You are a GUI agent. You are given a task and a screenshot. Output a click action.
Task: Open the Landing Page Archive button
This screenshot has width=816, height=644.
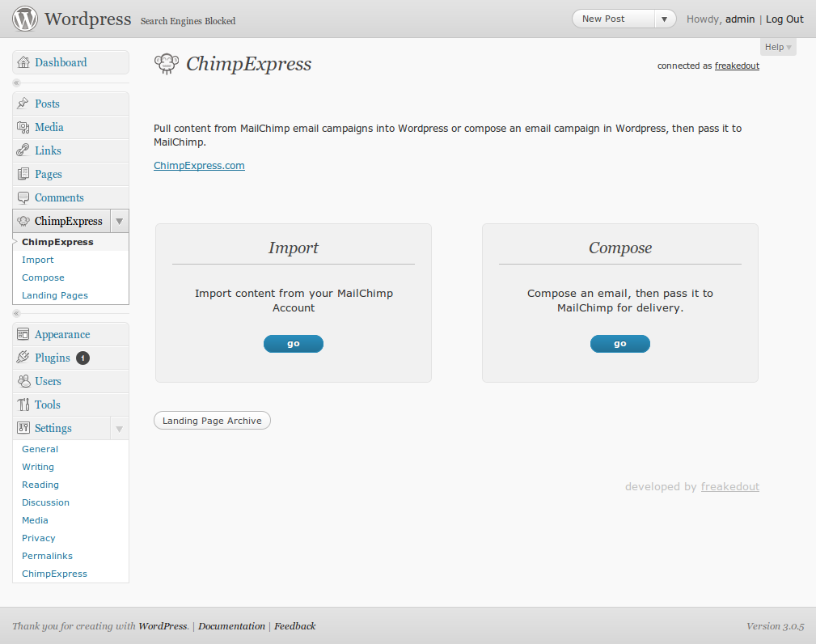point(213,421)
